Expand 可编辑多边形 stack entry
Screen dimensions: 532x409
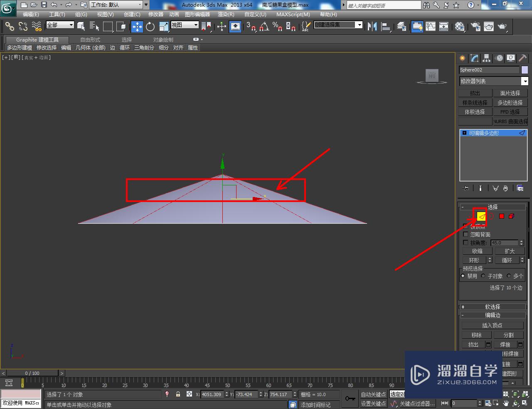[x=464, y=133]
